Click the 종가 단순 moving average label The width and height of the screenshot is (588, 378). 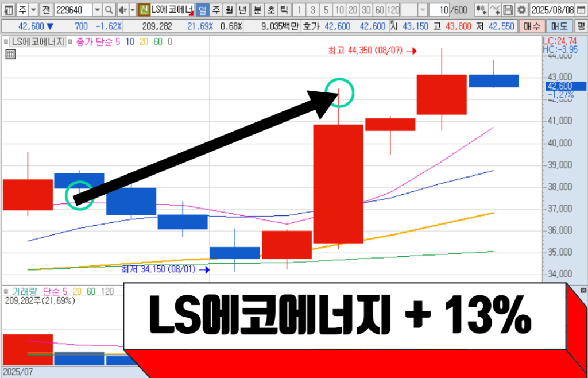94,41
